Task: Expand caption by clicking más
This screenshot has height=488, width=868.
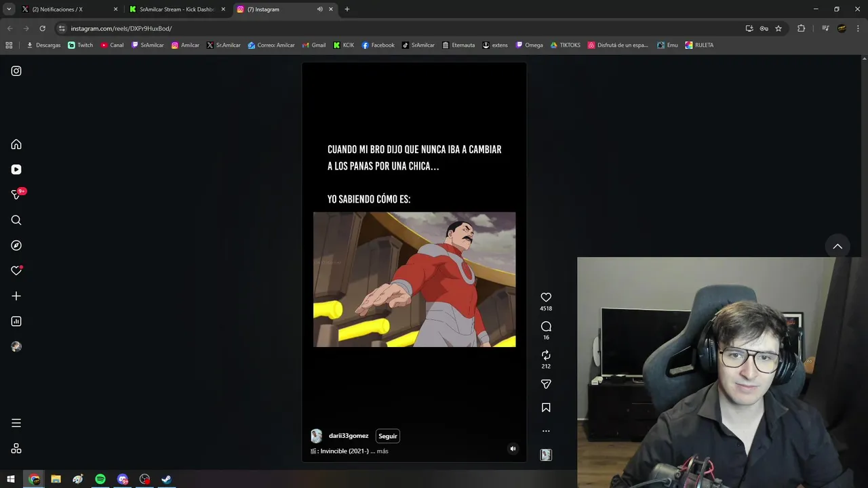Action: [x=382, y=451]
